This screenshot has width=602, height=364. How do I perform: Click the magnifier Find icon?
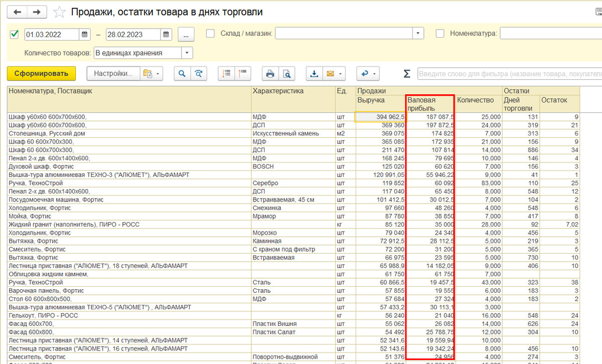182,74
